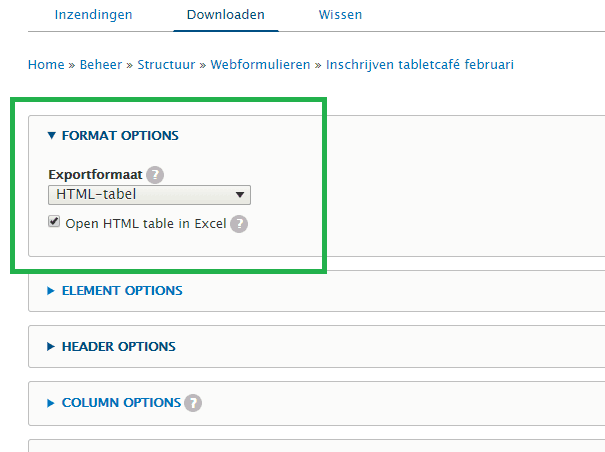605x452 pixels.
Task: Click the arrow triangle before COLUMN OPTIONS
Action: (52, 403)
